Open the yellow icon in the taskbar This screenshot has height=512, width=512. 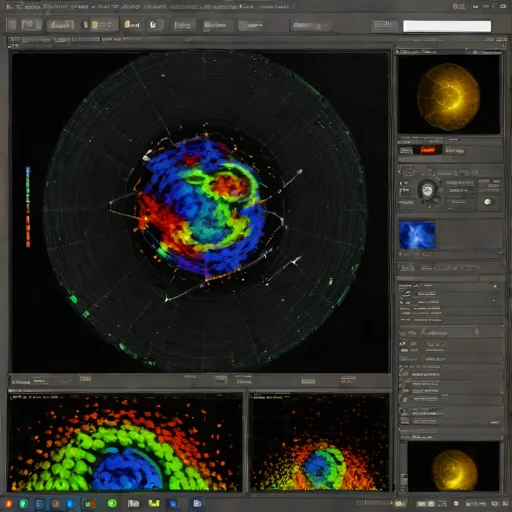pyautogui.click(x=154, y=503)
